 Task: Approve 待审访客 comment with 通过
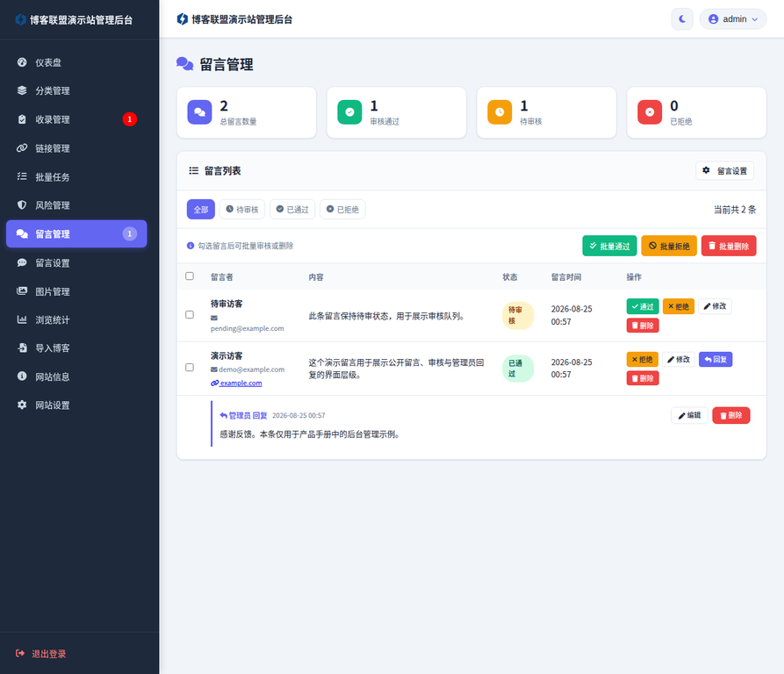click(x=643, y=306)
